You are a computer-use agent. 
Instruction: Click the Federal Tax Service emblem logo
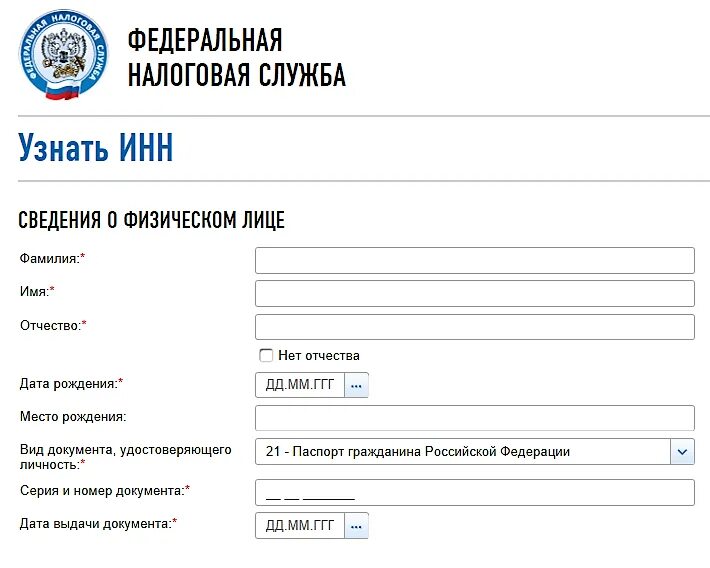62,55
